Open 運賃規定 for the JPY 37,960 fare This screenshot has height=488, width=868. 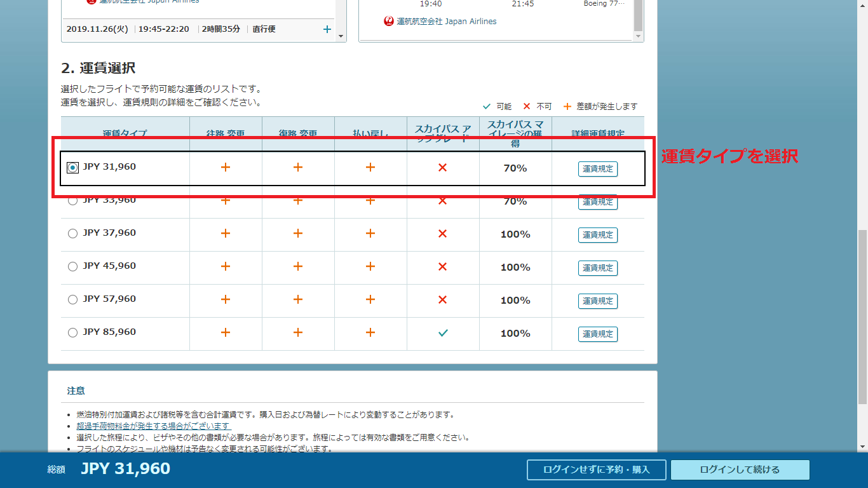tap(598, 235)
